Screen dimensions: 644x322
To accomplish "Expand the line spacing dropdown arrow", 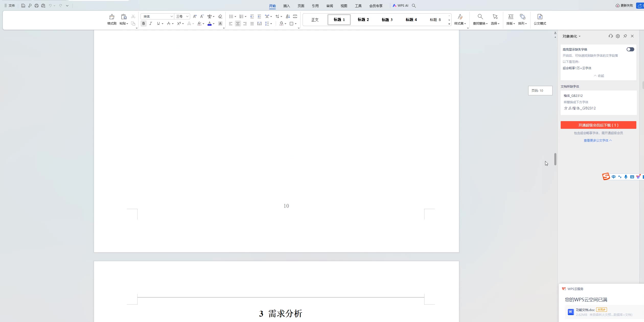I will 271,24.
